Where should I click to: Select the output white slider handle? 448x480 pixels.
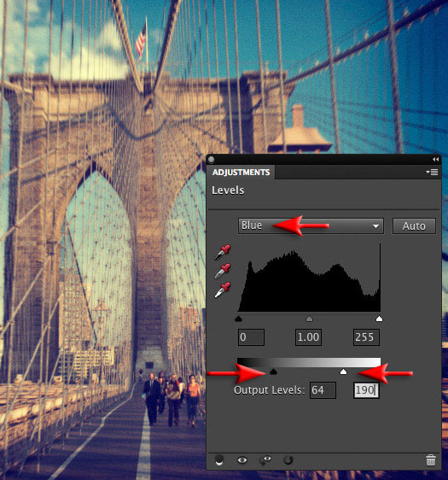[343, 372]
